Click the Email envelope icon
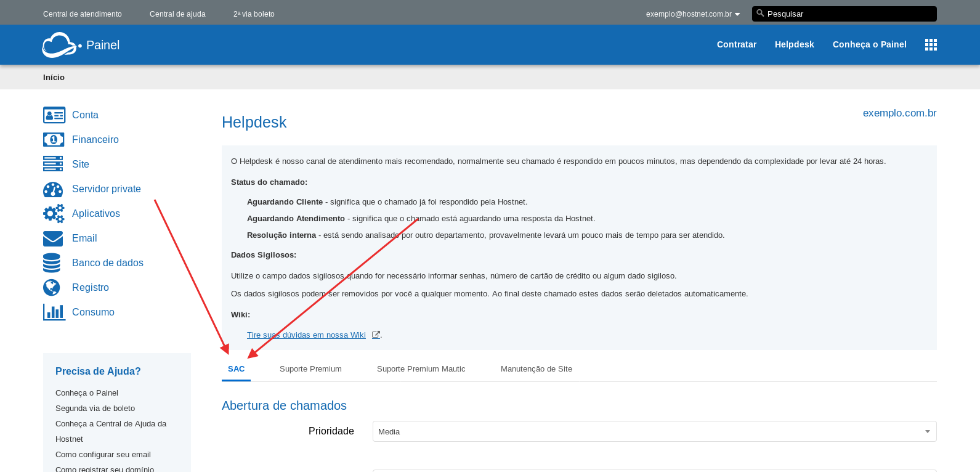This screenshot has height=472, width=980. click(53, 238)
